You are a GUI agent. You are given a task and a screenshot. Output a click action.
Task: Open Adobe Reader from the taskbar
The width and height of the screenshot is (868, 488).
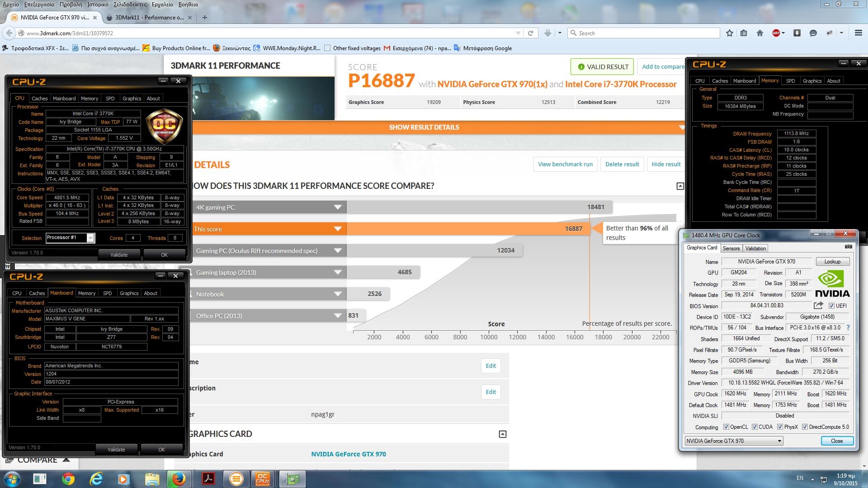pos(208,479)
